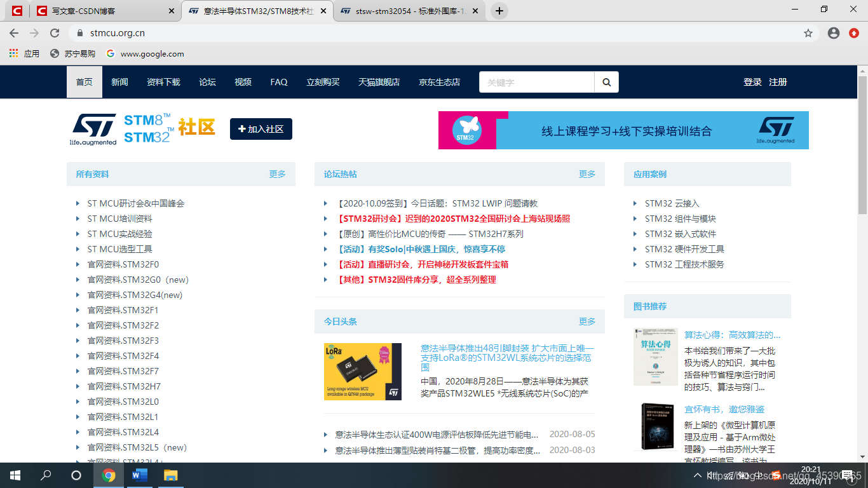The image size is (868, 488).
Task: Click the site search magnifier button
Action: click(x=606, y=82)
